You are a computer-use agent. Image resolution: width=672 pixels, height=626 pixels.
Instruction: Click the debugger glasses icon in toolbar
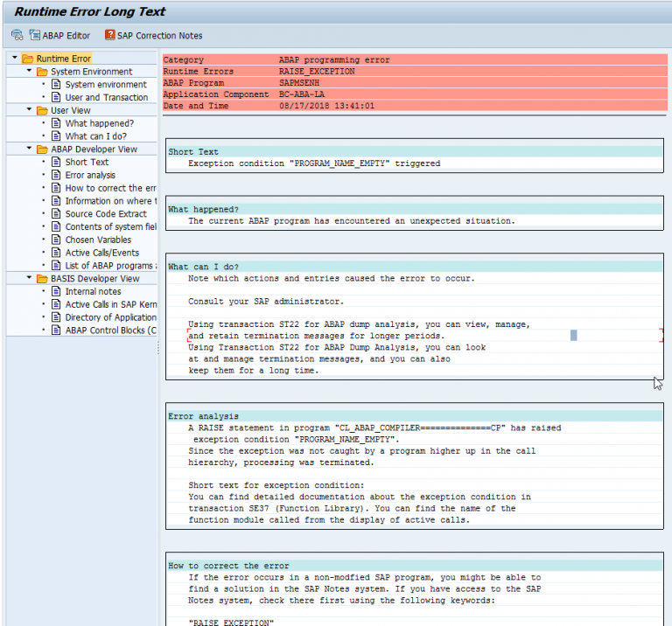point(17,35)
